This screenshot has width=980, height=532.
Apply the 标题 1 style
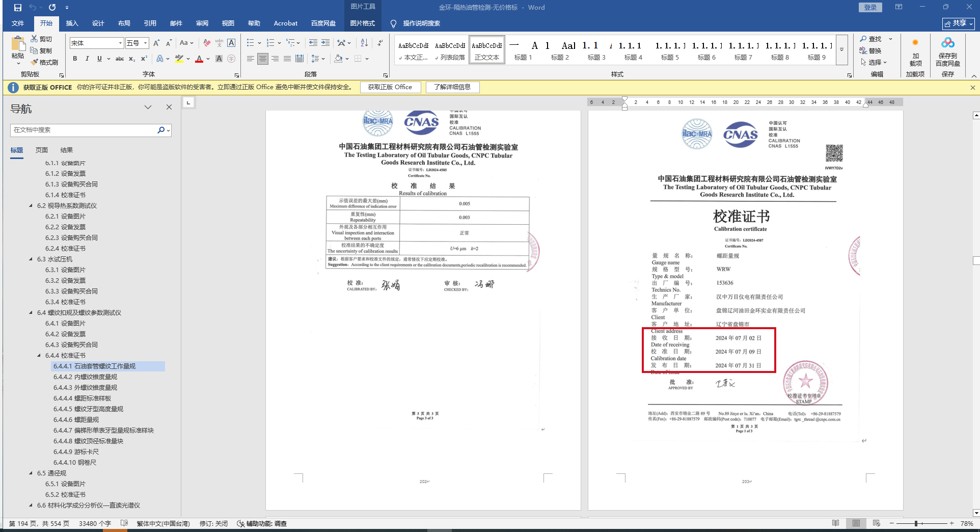523,50
